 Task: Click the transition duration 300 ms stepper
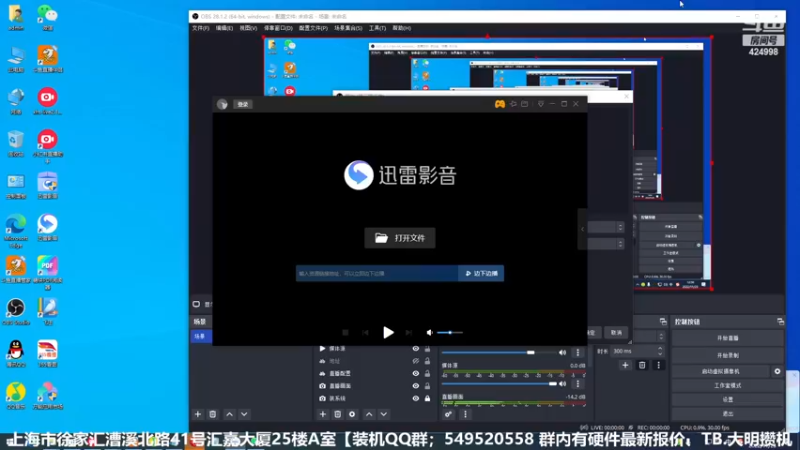click(660, 351)
